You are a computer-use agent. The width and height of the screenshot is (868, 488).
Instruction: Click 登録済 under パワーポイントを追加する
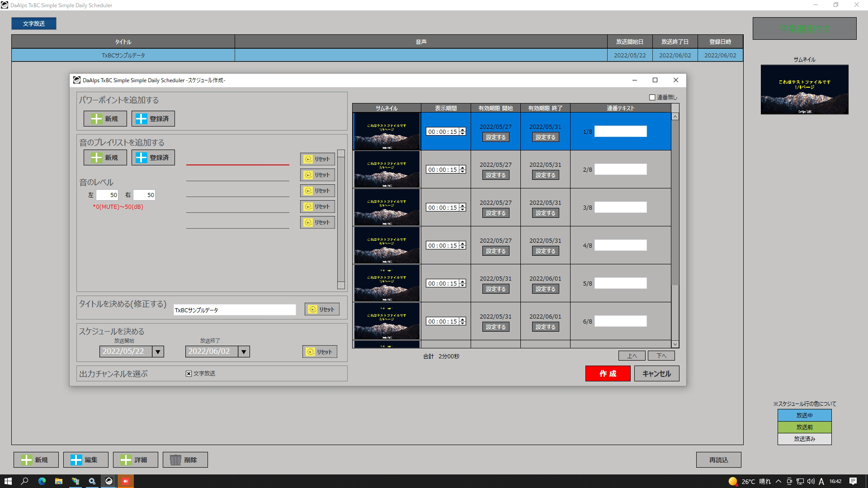153,119
